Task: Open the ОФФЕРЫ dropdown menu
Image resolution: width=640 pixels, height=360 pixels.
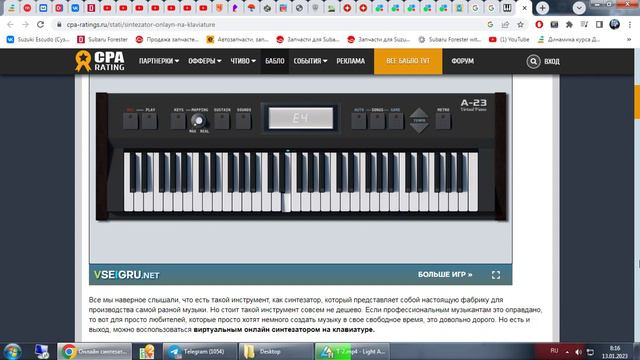Action: click(204, 61)
